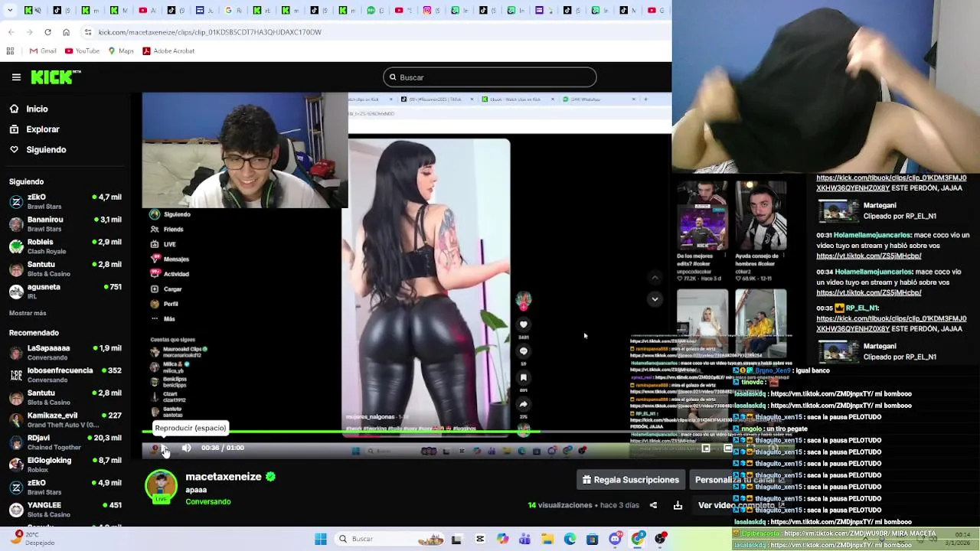Seek on the green clip progress bar
The image size is (980, 551).
point(407,432)
